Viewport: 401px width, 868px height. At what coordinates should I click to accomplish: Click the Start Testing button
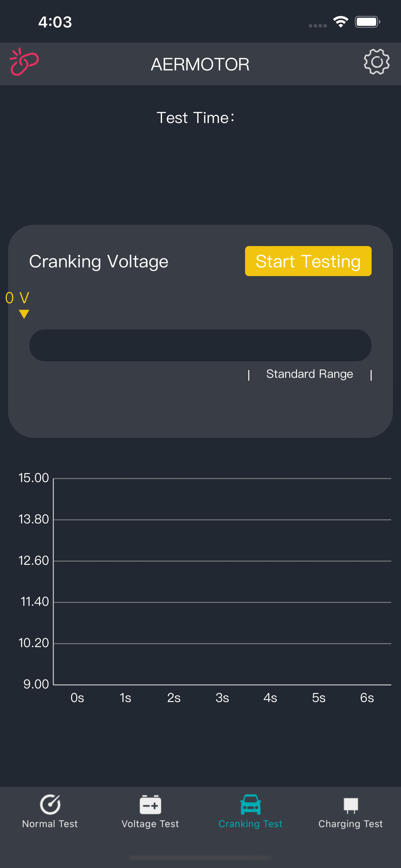pos(308,261)
